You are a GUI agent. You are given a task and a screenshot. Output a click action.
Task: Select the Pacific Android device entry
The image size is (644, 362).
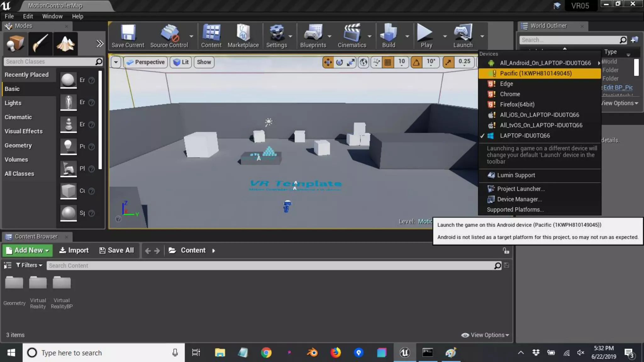tap(536, 73)
